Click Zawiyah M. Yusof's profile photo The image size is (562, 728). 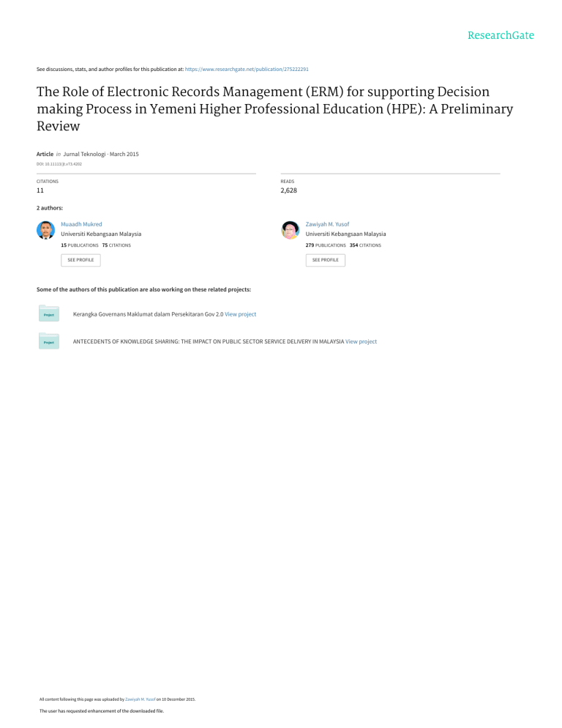coord(291,230)
